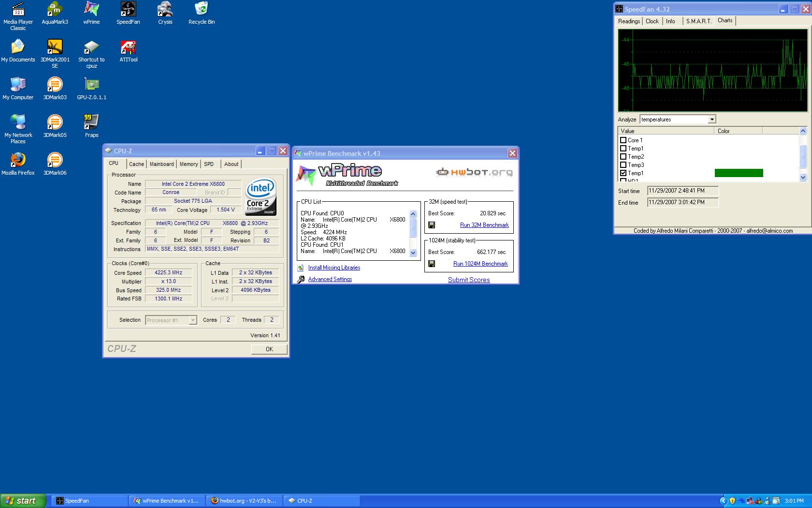812x508 pixels.
Task: Open the Analyze temperatures dropdown
Action: tap(711, 120)
